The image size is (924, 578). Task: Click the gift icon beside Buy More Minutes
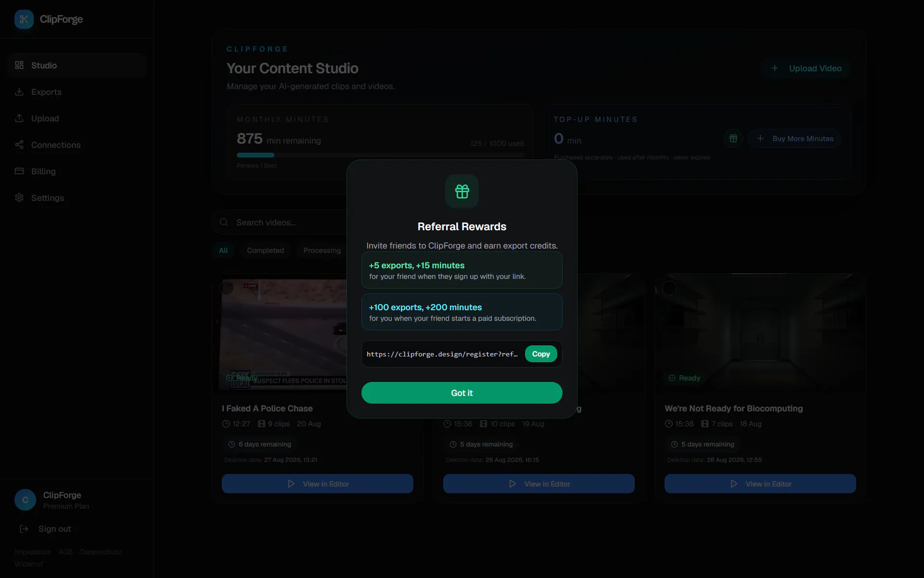point(733,139)
